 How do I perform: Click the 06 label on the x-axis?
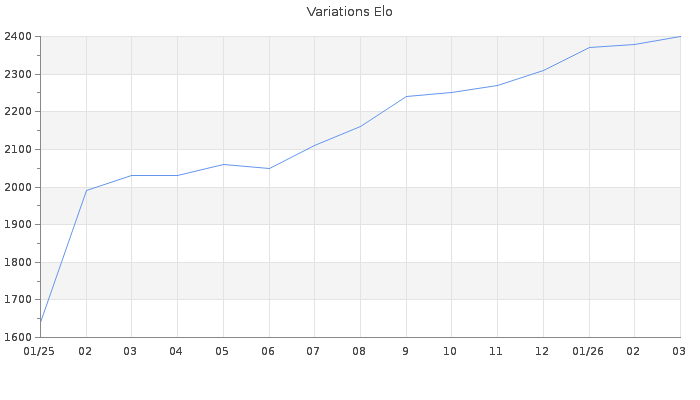point(268,351)
